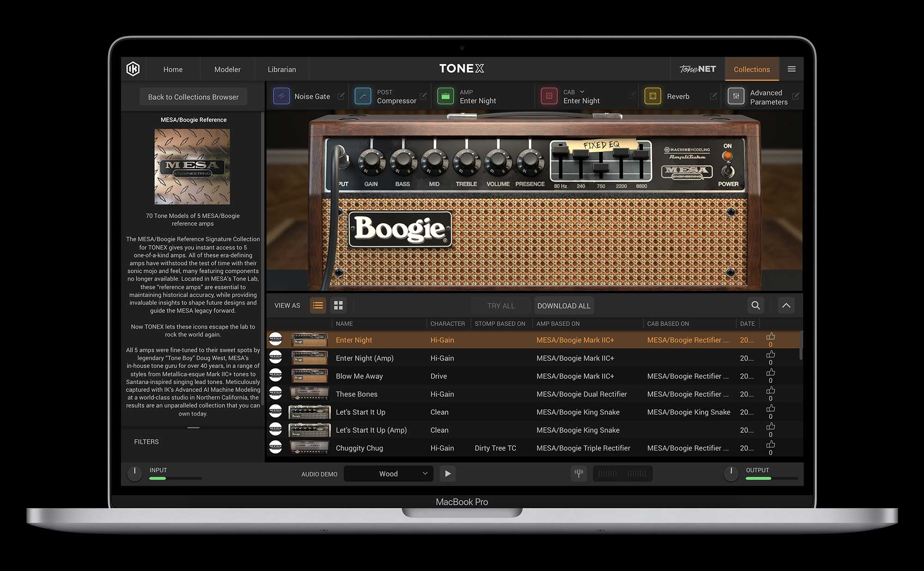Open Compressor edit popup icon
This screenshot has width=924, height=571.
coord(423,96)
